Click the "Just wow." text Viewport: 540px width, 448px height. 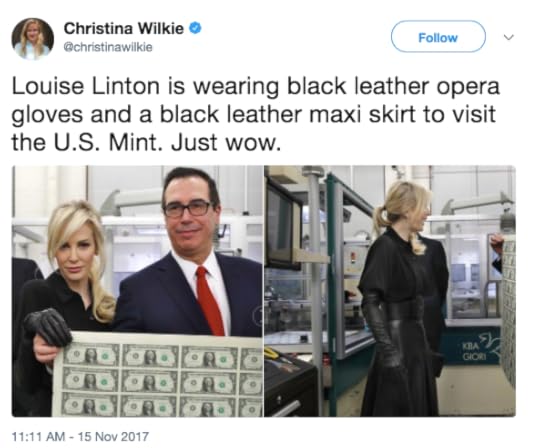[x=224, y=143]
